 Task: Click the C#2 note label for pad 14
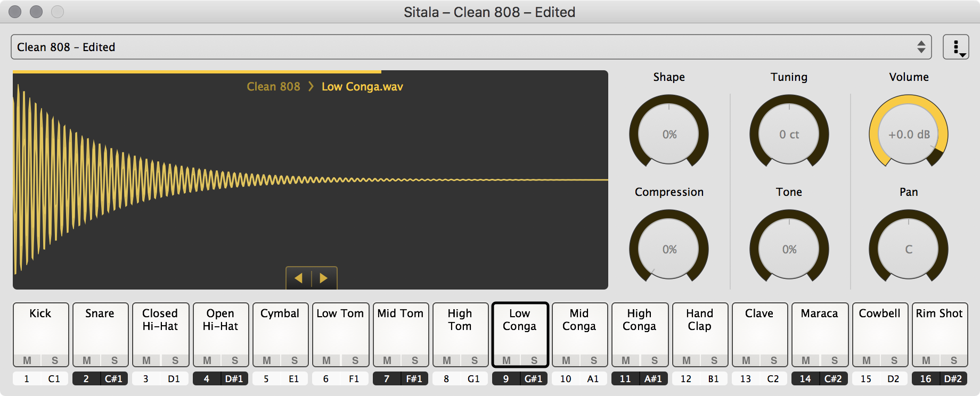pyautogui.click(x=834, y=379)
